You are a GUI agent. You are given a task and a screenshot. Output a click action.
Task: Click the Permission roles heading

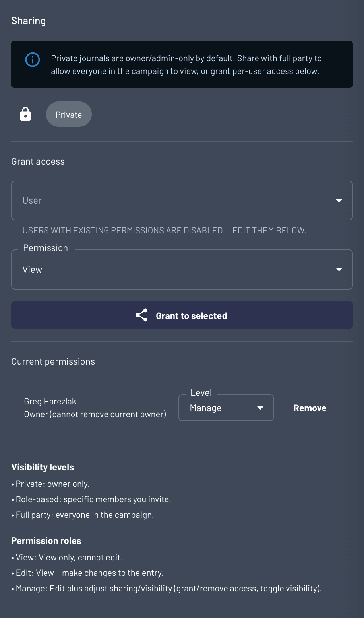click(x=46, y=541)
